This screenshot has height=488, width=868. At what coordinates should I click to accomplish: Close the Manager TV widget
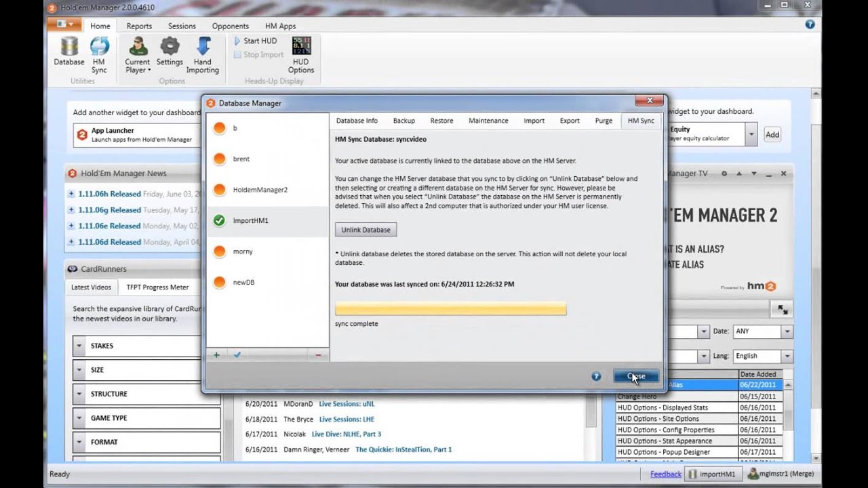(x=783, y=174)
